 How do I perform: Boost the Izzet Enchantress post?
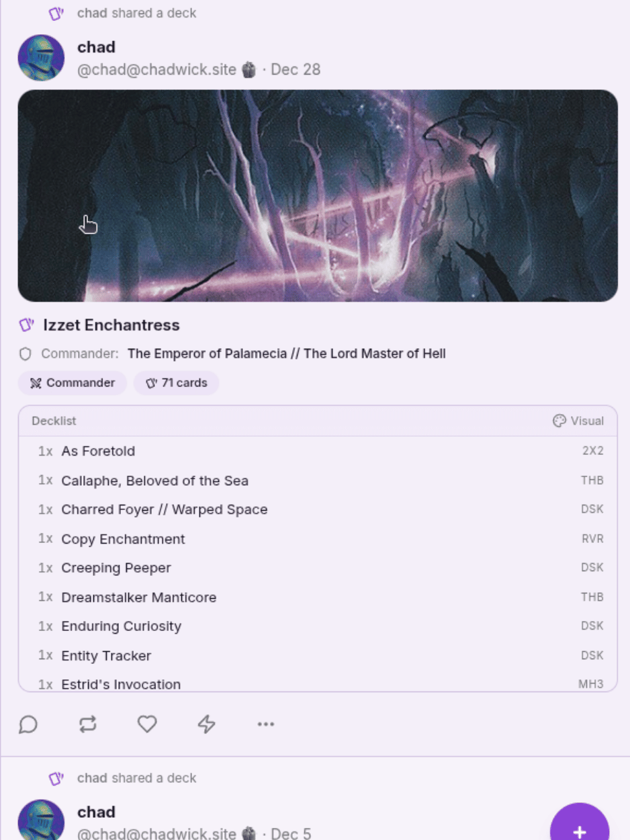pos(87,724)
